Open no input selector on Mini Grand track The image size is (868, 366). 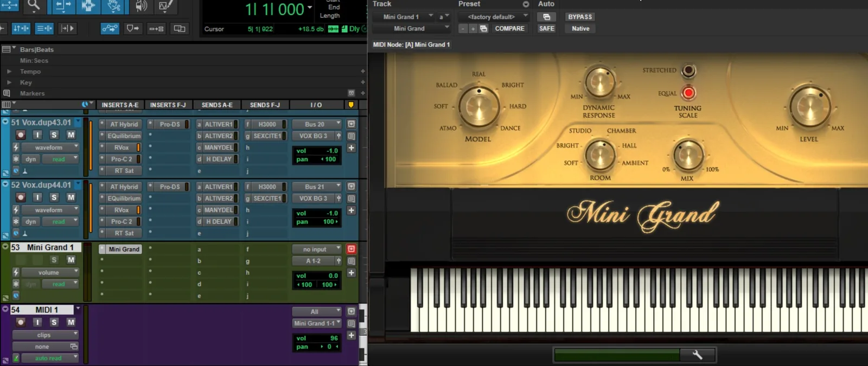[x=317, y=249]
